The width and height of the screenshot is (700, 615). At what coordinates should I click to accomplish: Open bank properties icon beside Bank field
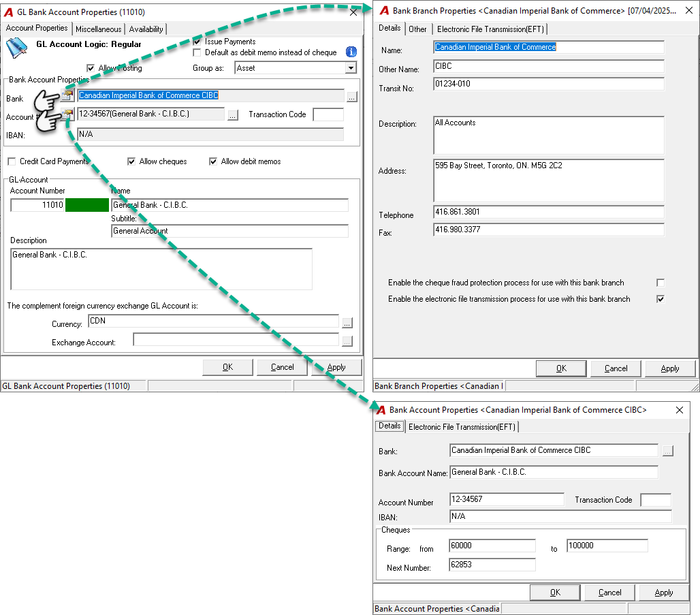pyautogui.click(x=67, y=95)
